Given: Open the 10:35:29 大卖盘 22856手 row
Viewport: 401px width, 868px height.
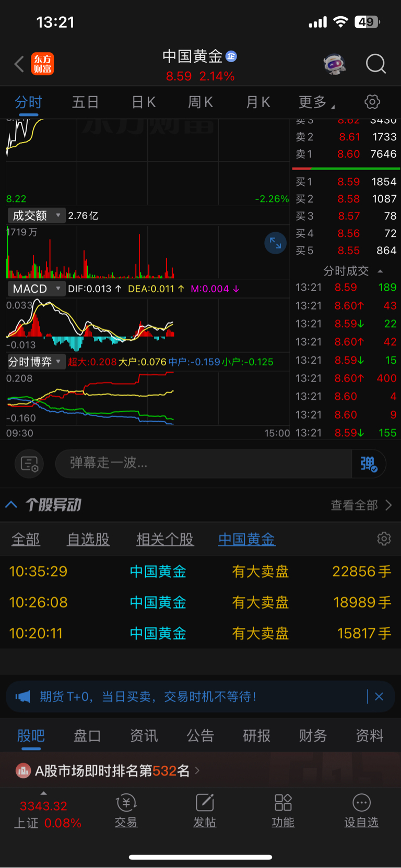Looking at the screenshot, I should click(200, 572).
